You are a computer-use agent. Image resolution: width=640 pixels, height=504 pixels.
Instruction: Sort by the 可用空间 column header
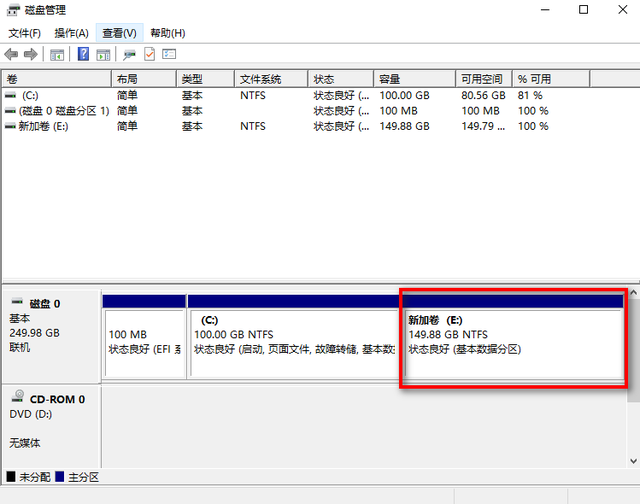click(484, 79)
